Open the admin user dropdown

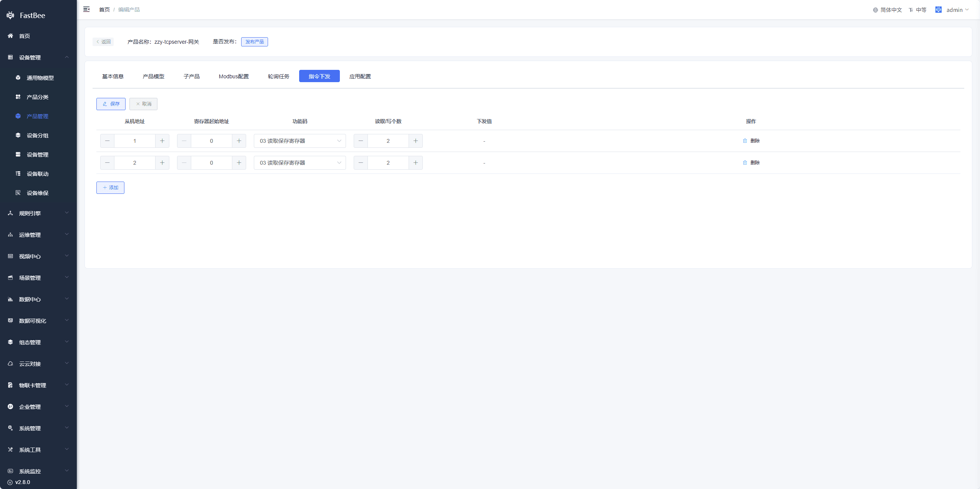(x=958, y=10)
